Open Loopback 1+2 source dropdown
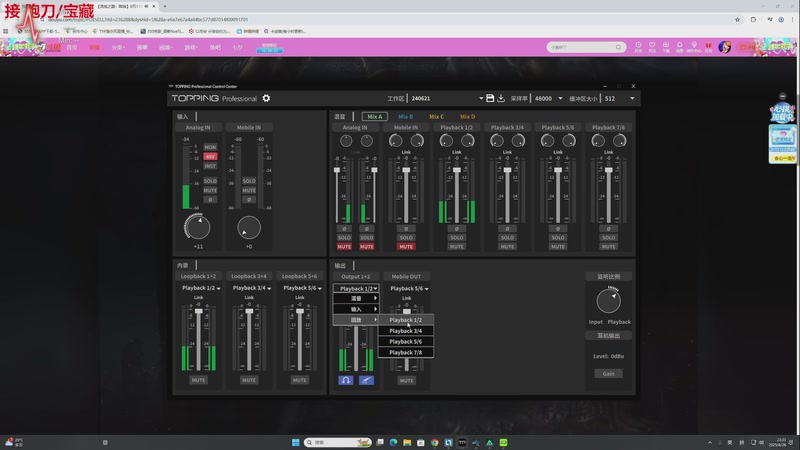800x450 pixels. 201,288
